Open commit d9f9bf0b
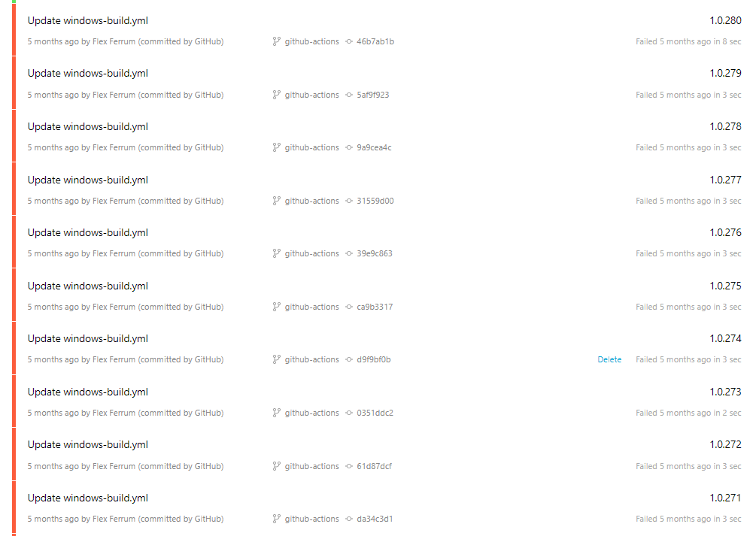 pos(374,359)
